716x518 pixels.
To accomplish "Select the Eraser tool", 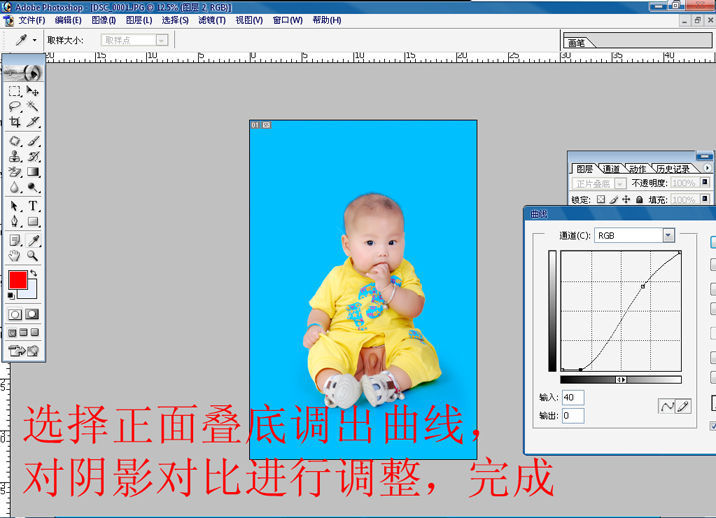I will [x=15, y=172].
